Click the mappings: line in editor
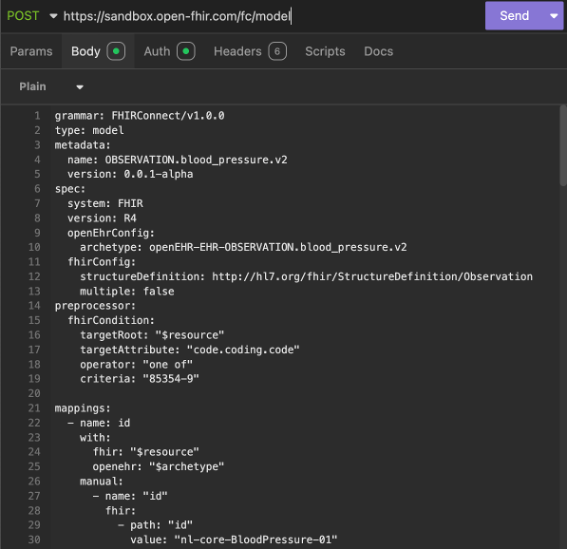This screenshot has height=550, width=568. click(83, 409)
